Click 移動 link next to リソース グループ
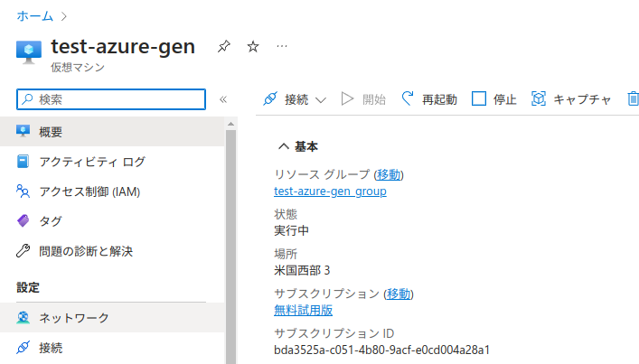639x364 pixels. click(389, 174)
